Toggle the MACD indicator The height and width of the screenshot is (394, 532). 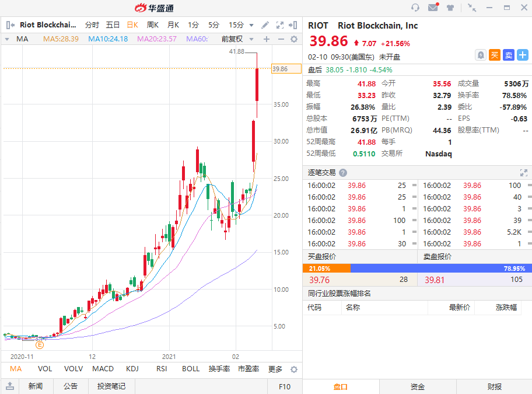pyautogui.click(x=103, y=369)
